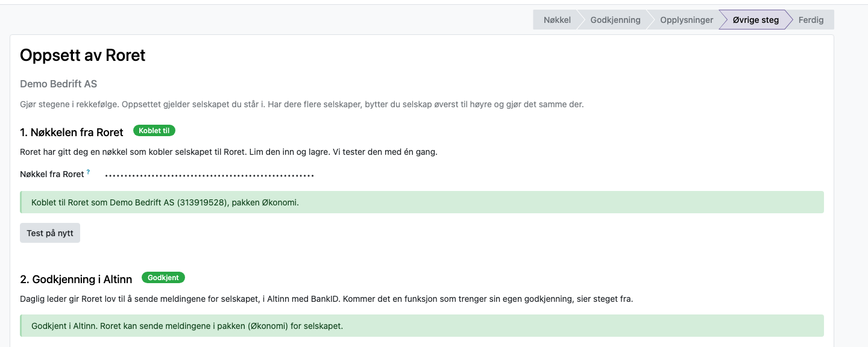This screenshot has width=868, height=347.
Task: Jump to the Ferdig step
Action: coord(811,20)
